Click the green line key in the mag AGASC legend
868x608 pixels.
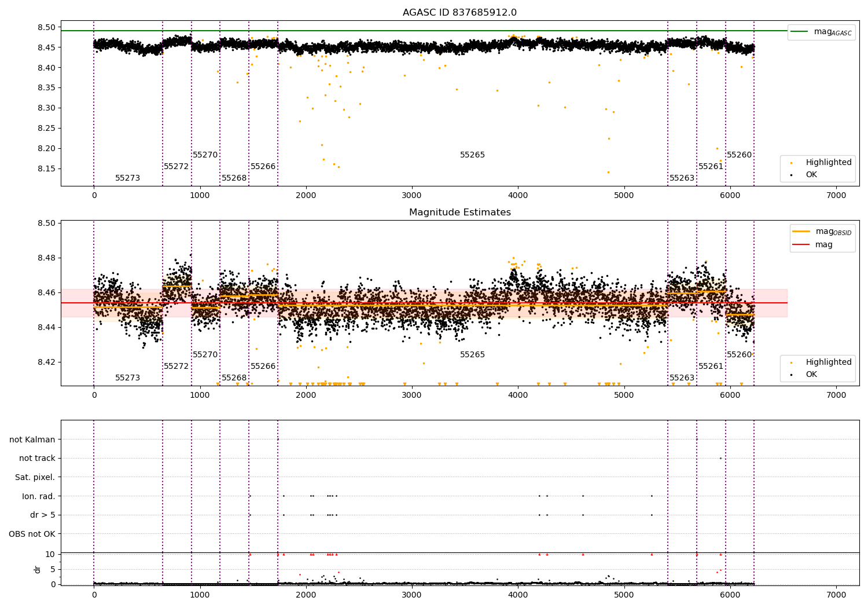800,32
